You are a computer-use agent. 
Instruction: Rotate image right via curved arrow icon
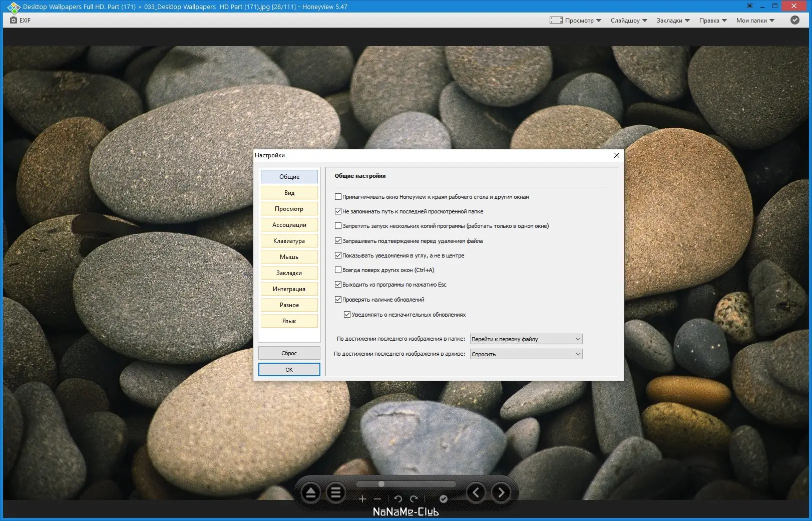click(x=415, y=499)
